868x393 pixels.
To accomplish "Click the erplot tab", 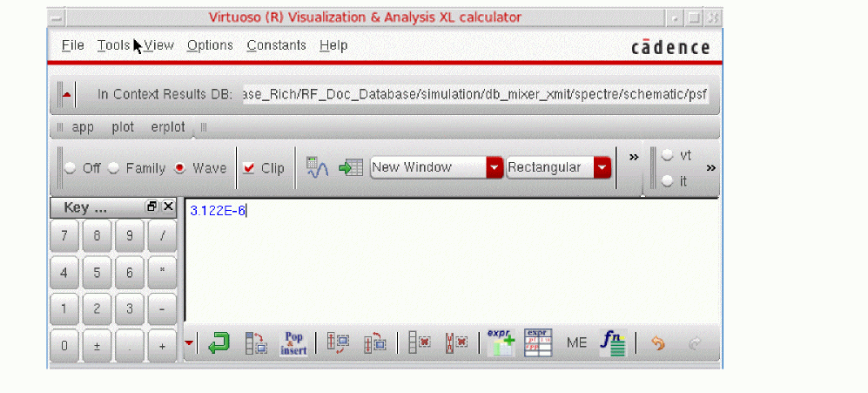I will [x=168, y=127].
